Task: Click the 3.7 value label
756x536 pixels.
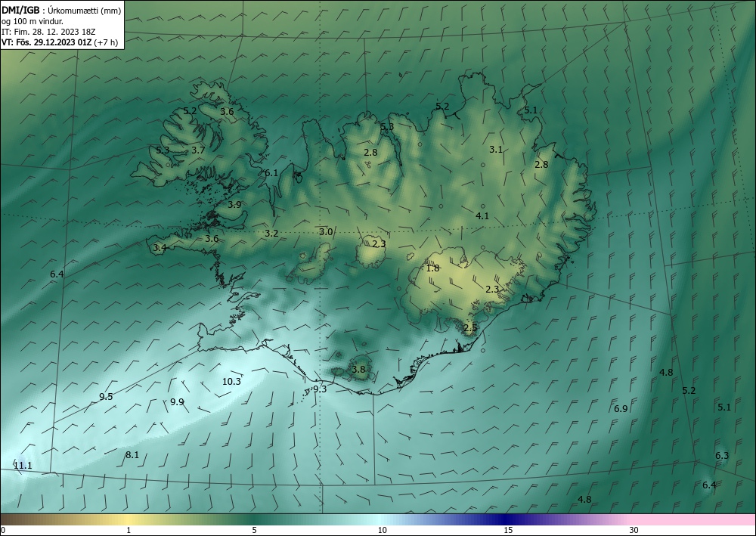Action: point(198,150)
